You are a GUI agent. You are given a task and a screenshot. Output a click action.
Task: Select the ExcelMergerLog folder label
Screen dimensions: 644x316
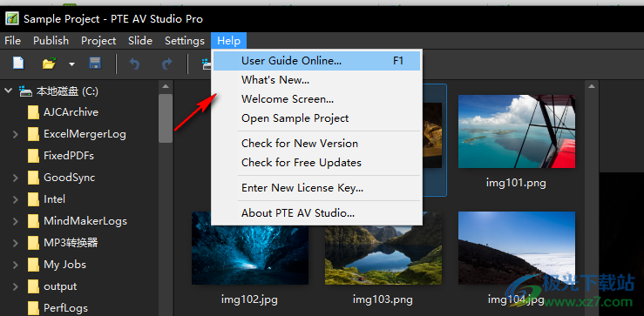coord(85,134)
